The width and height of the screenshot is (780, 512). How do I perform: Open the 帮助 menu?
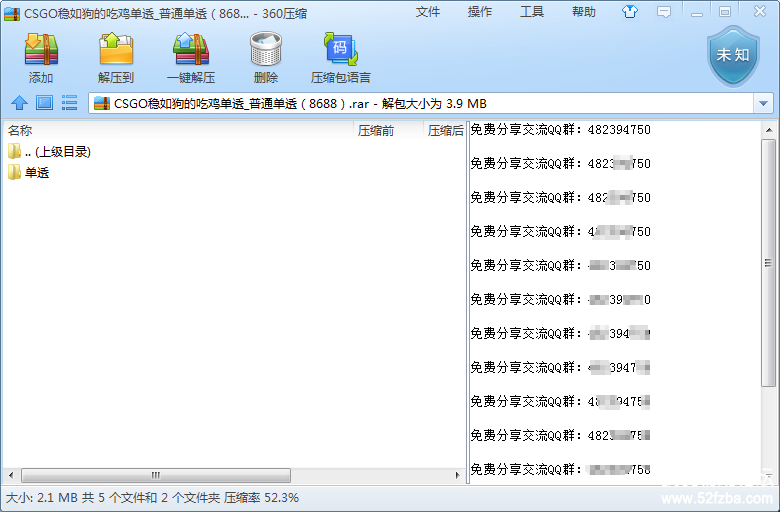tap(584, 12)
